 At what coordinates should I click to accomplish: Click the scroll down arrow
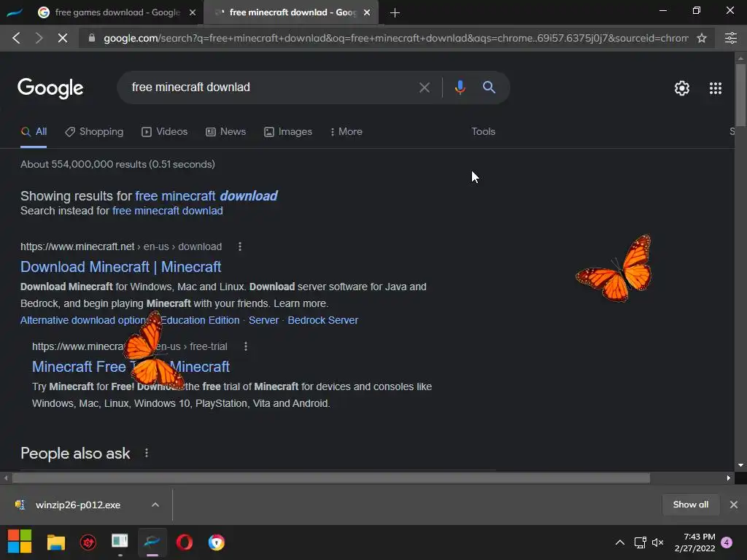[x=740, y=465]
